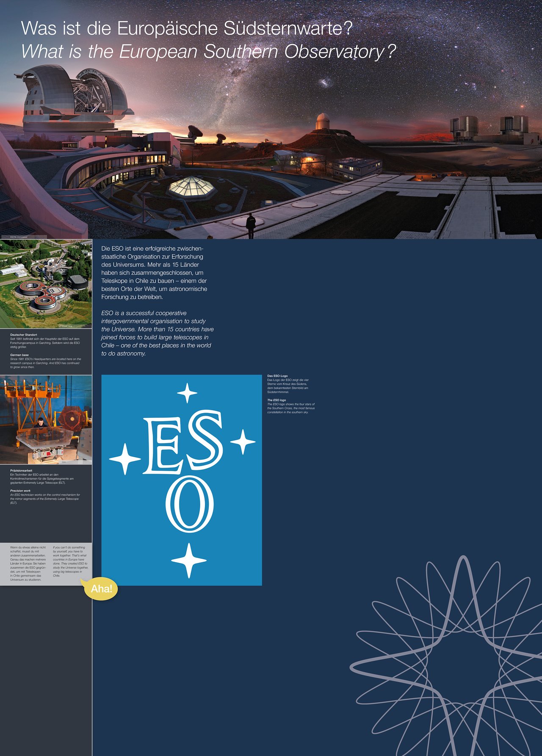Click the person silhouette standing on the walkway

tap(251, 225)
